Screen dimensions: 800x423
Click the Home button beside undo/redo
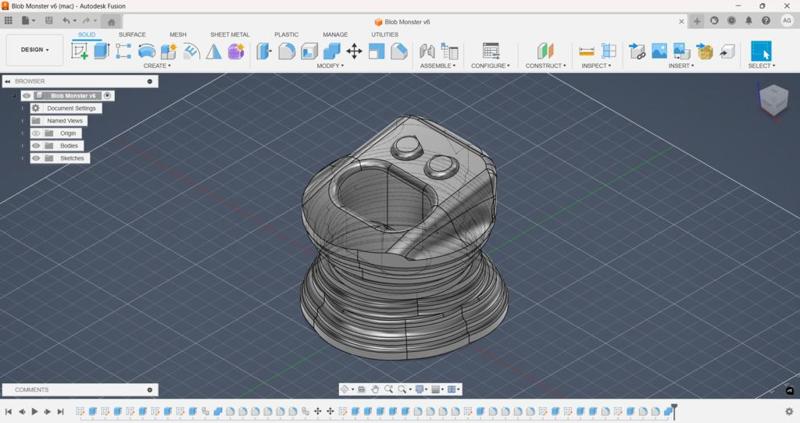(x=110, y=20)
